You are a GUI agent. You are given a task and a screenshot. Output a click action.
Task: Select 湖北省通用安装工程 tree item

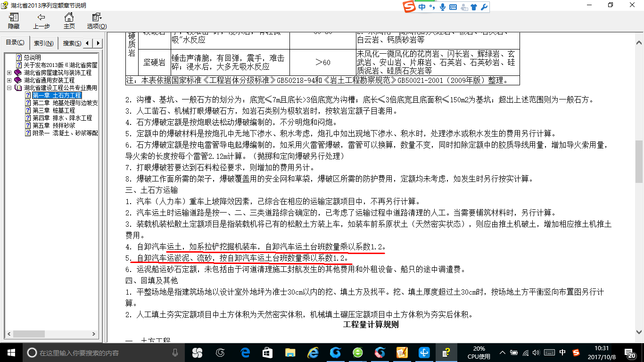click(x=49, y=80)
